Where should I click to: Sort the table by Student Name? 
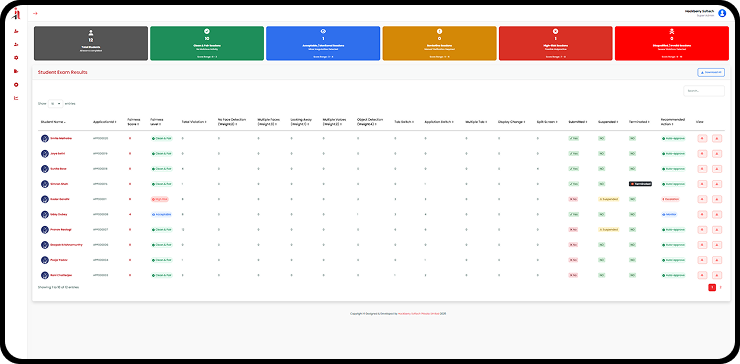point(53,122)
